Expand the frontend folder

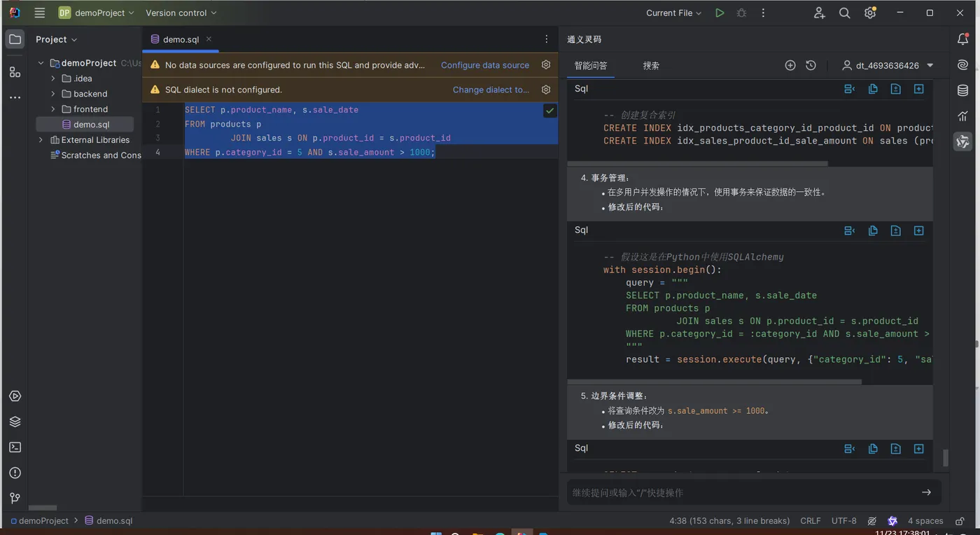pos(53,109)
